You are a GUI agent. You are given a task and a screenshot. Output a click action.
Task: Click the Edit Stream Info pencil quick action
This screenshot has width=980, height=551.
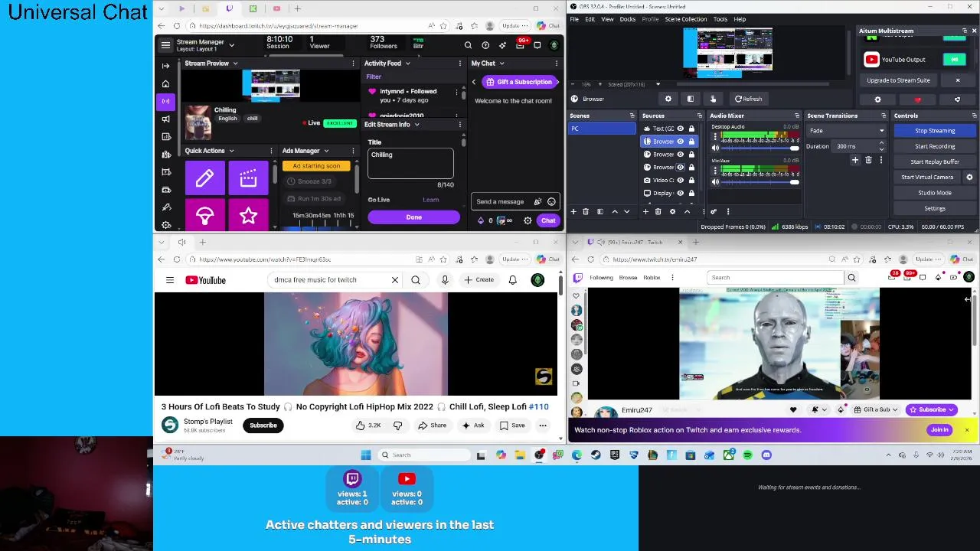204,178
